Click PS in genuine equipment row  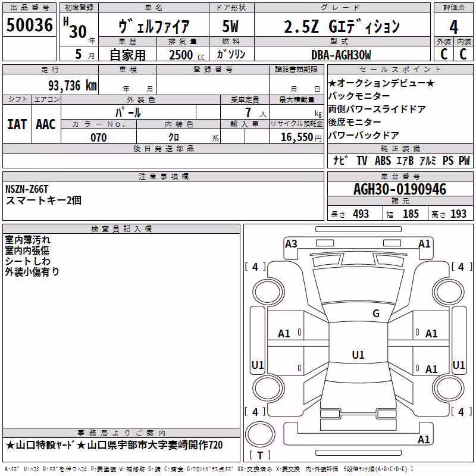pos(448,160)
